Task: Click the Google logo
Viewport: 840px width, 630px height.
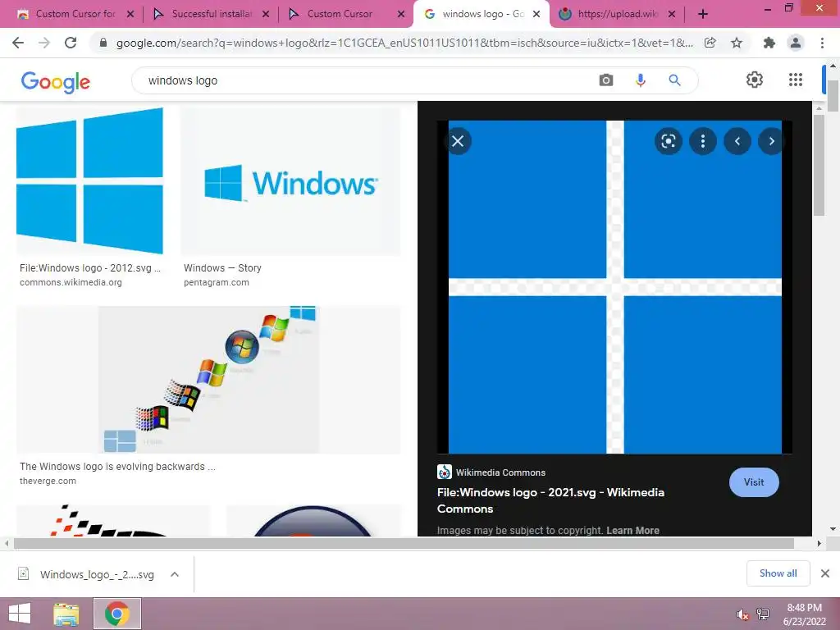Action: [55, 81]
